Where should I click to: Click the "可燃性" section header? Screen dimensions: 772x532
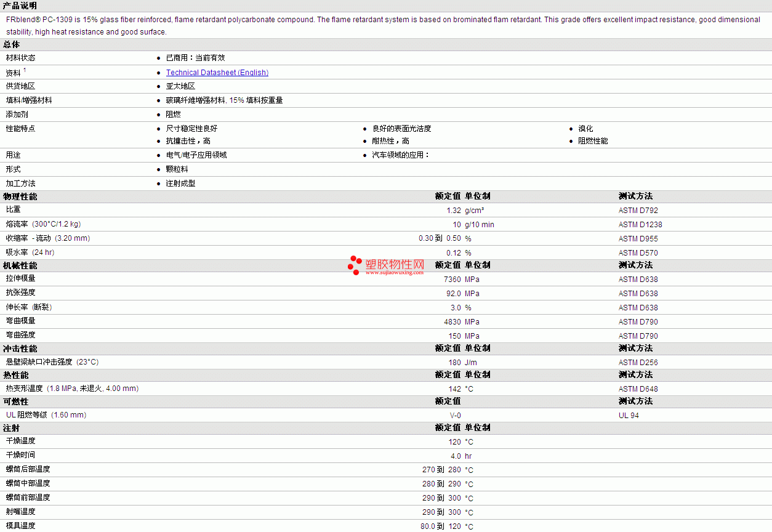[16, 401]
